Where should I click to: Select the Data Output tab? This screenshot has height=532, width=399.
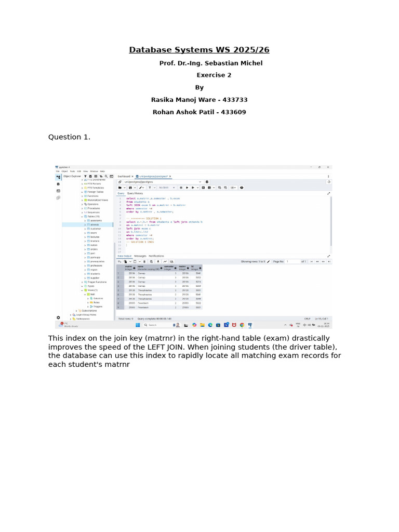(125, 256)
